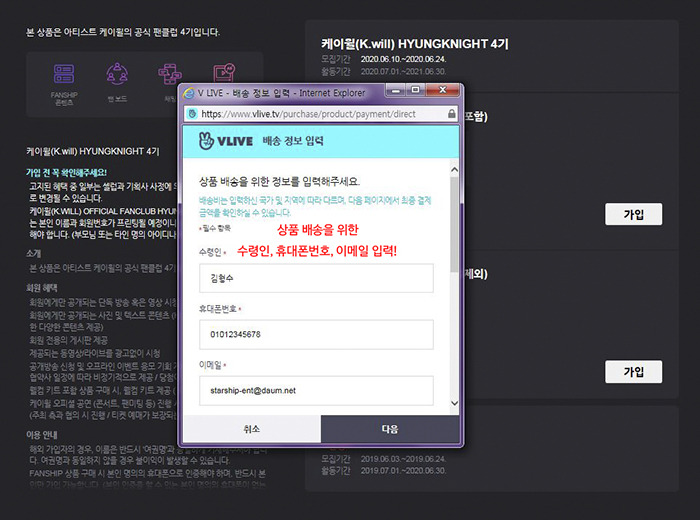Click the VLIVE logo in popup header

(225, 141)
